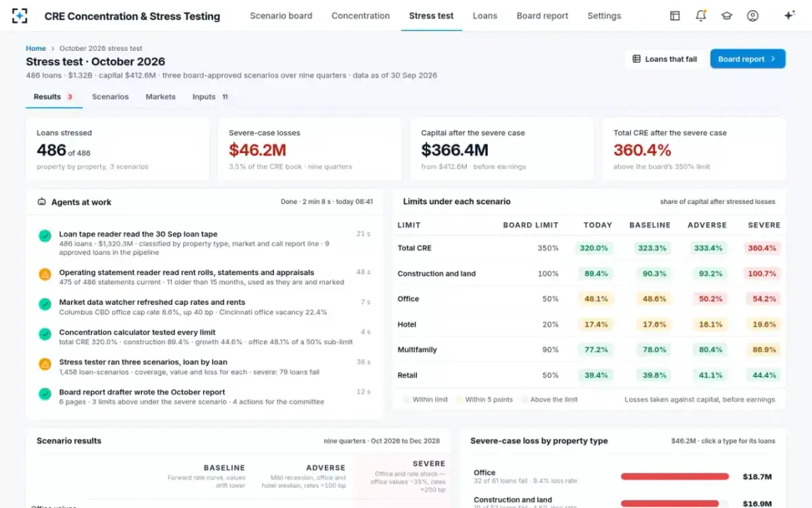812x508 pixels.
Task: Open the learning graduation-cap icon
Action: [x=727, y=16]
